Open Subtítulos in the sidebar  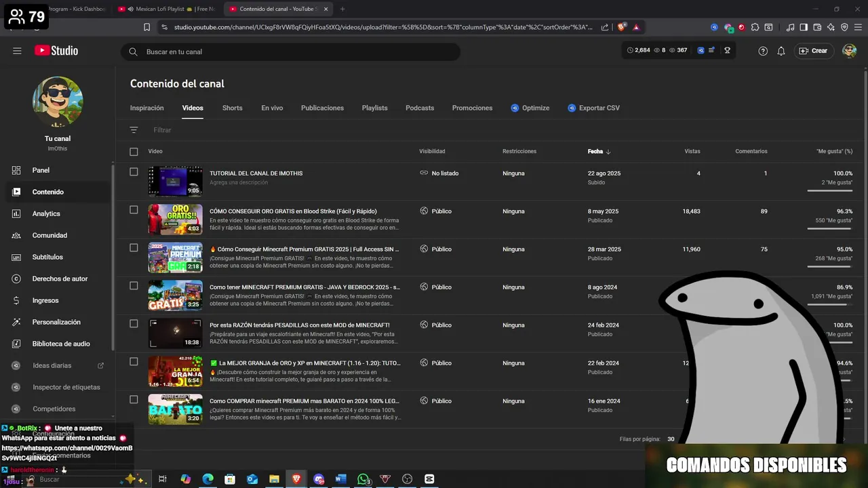pyautogui.click(x=47, y=257)
